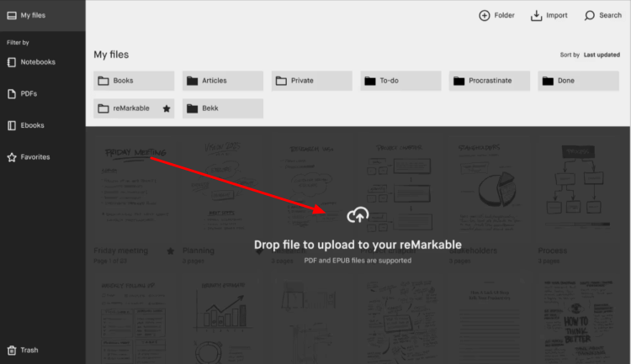The image size is (631, 364).
Task: Open the Weekly follow up thumbnail
Action: (134, 319)
